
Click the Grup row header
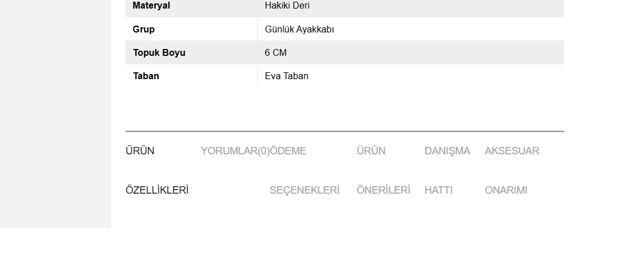(144, 30)
